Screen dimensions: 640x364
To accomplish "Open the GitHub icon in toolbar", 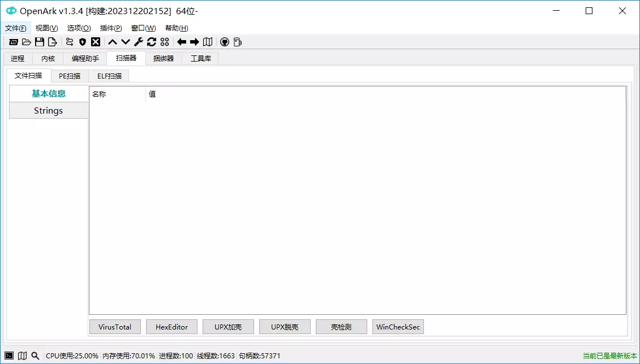I will (224, 42).
